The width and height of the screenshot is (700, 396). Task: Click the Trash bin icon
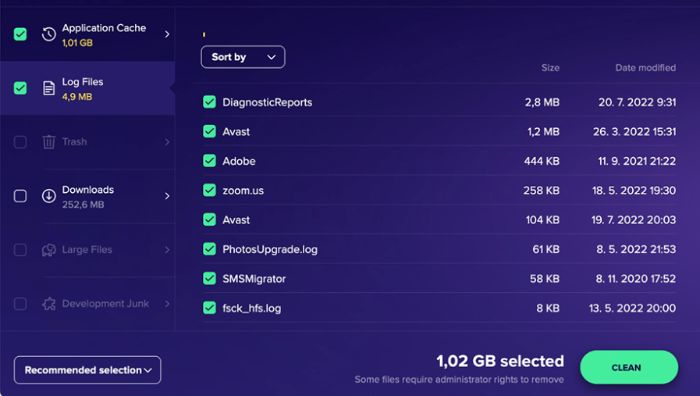point(49,142)
